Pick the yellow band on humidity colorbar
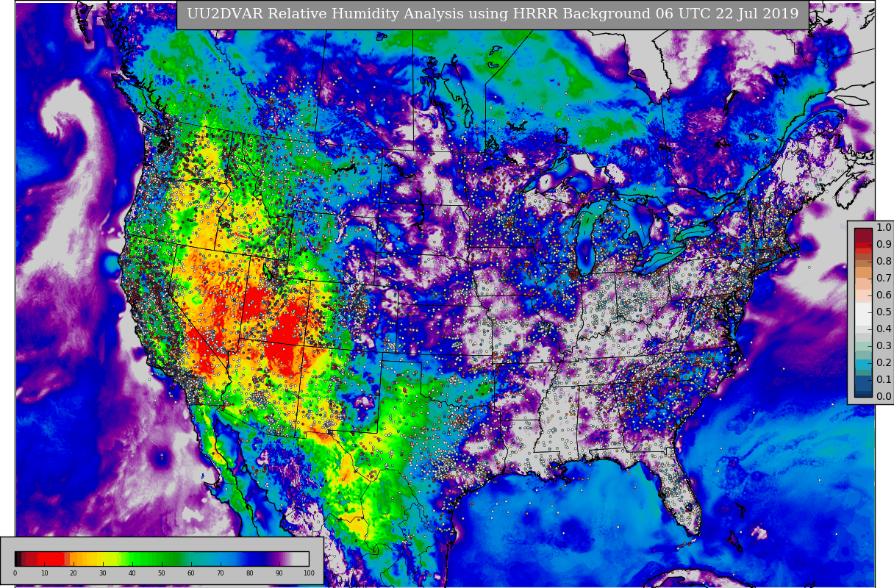Image resolution: width=894 pixels, height=588 pixels. click(x=107, y=559)
